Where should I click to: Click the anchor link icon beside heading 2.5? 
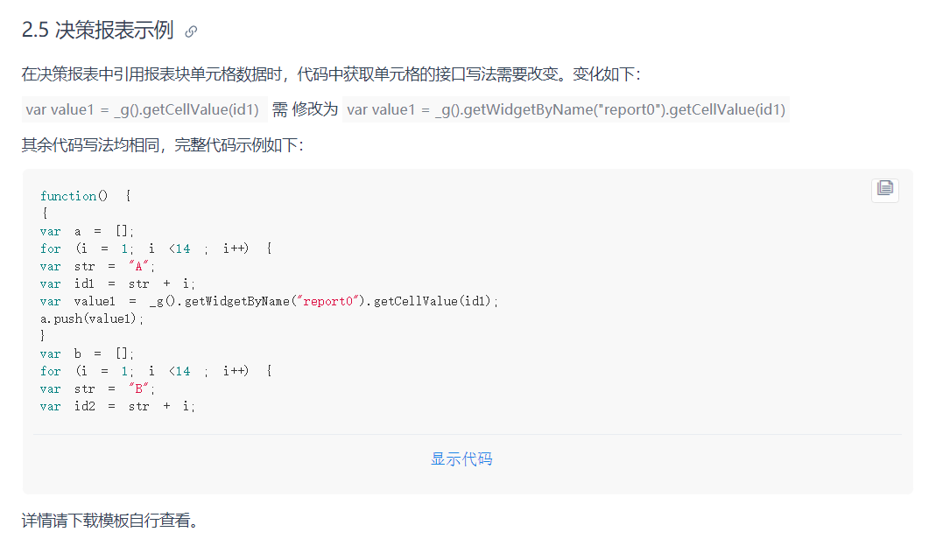[191, 31]
